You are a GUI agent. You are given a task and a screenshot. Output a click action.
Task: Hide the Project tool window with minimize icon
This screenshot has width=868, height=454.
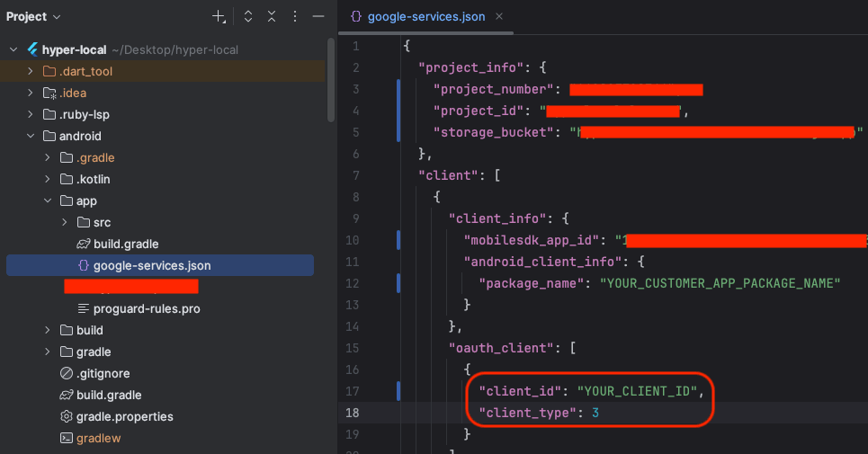point(318,16)
